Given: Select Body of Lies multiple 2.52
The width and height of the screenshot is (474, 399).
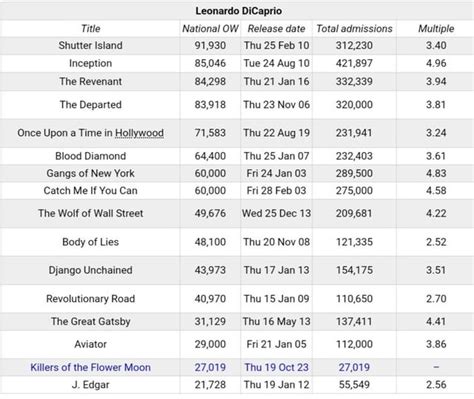Looking at the screenshot, I should 436,242.
